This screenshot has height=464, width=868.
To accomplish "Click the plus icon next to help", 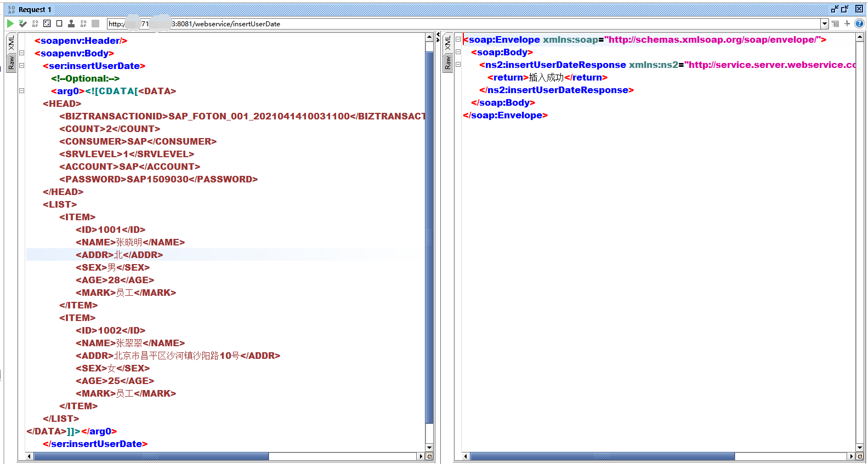I will click(847, 24).
